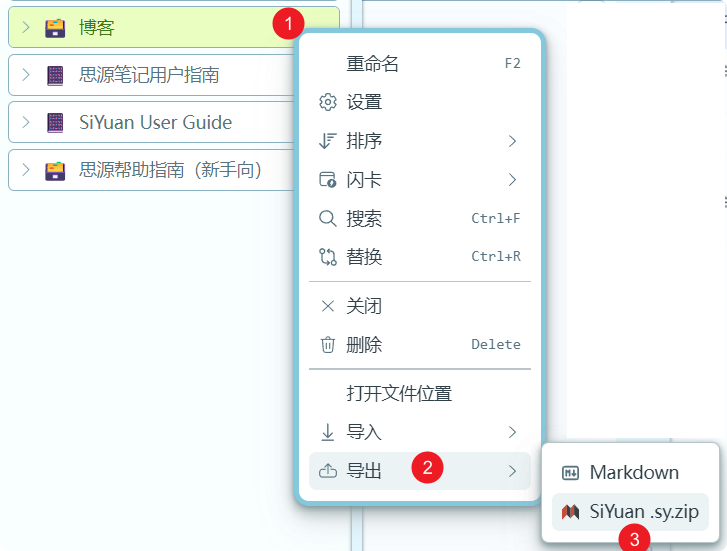Open the 闪卡 submenu entry
This screenshot has height=551, width=727.
(420, 179)
